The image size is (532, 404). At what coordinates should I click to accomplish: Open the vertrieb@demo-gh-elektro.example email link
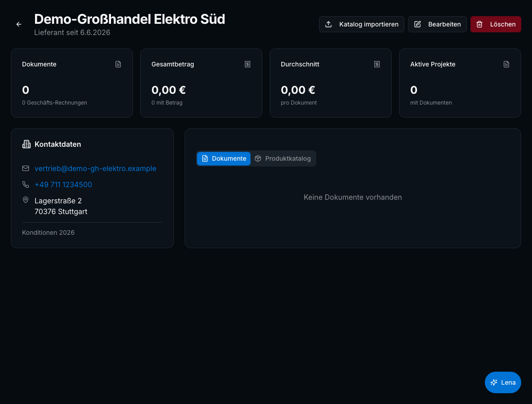click(x=95, y=168)
